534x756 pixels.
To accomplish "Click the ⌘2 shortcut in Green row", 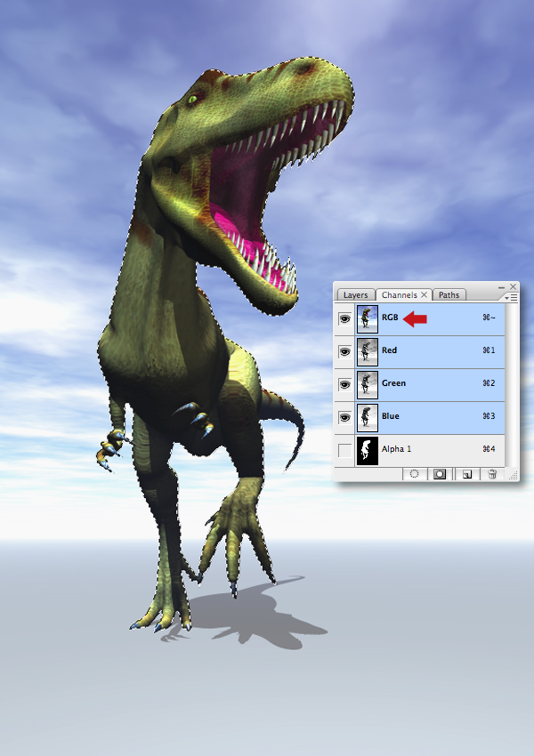I will 489,382.
